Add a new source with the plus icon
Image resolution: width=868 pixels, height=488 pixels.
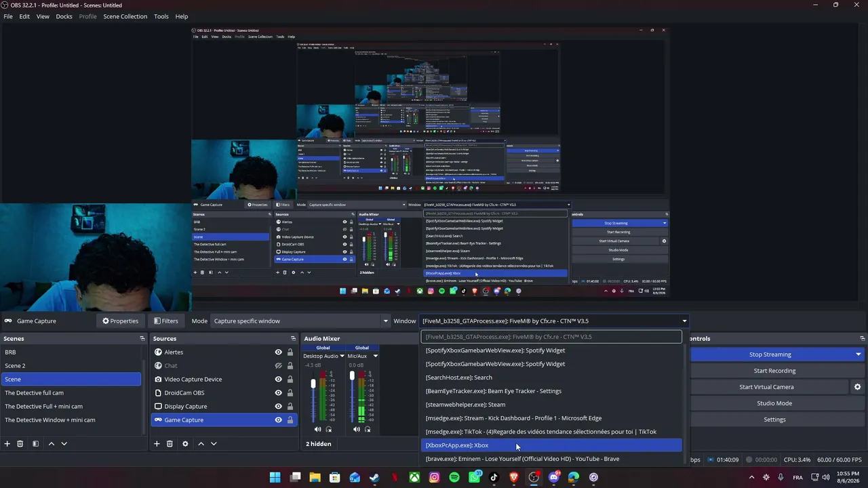157,444
